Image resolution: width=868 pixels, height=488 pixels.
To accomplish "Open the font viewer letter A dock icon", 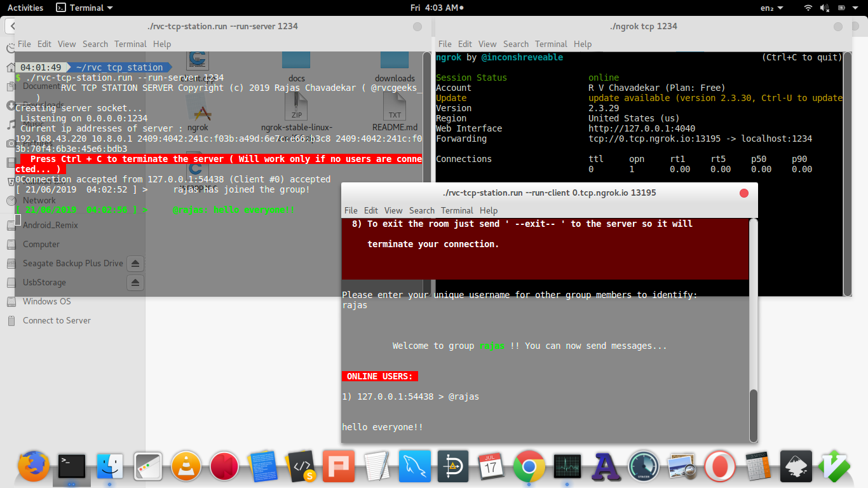I will (605, 466).
